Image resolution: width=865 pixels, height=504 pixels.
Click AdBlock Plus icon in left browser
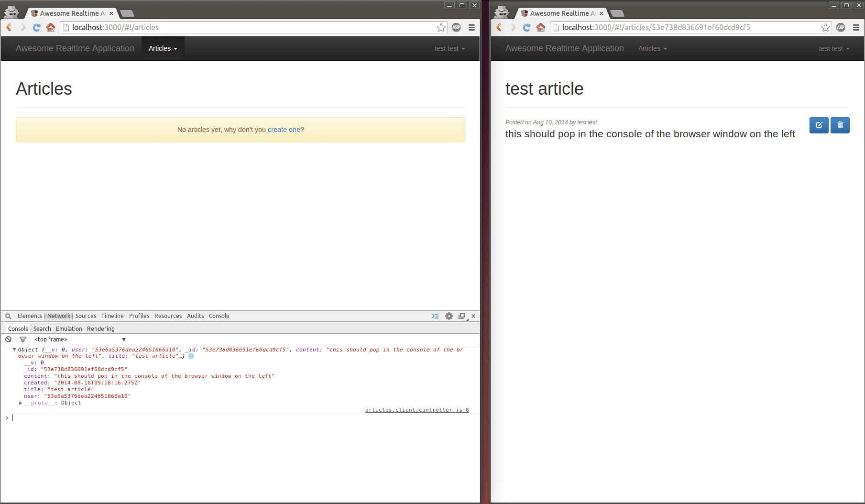pyautogui.click(x=456, y=28)
